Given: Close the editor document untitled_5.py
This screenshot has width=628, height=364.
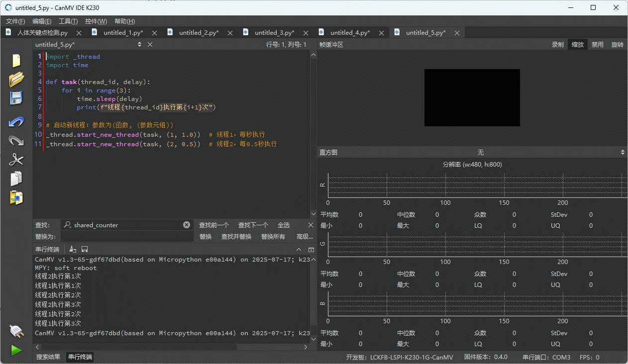Looking at the screenshot, I should click(x=150, y=45).
